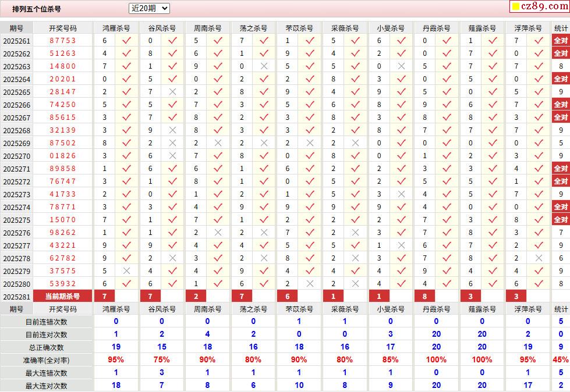Click 荡之 cross mark in row 2025263
This screenshot has height=392, width=570.
point(264,66)
